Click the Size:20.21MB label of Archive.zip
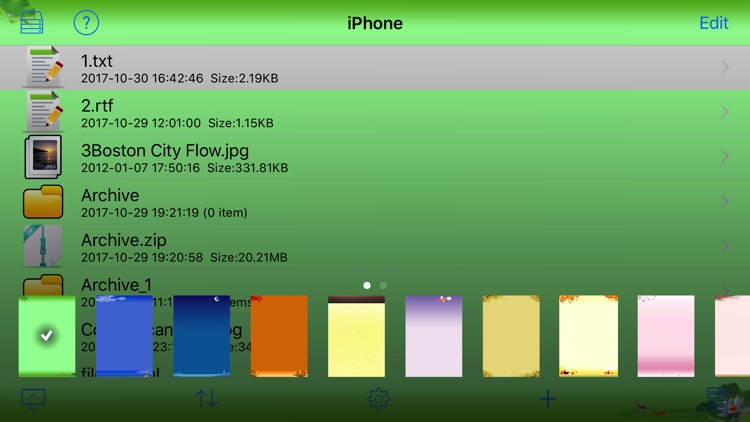The width and height of the screenshot is (750, 422). click(x=249, y=257)
